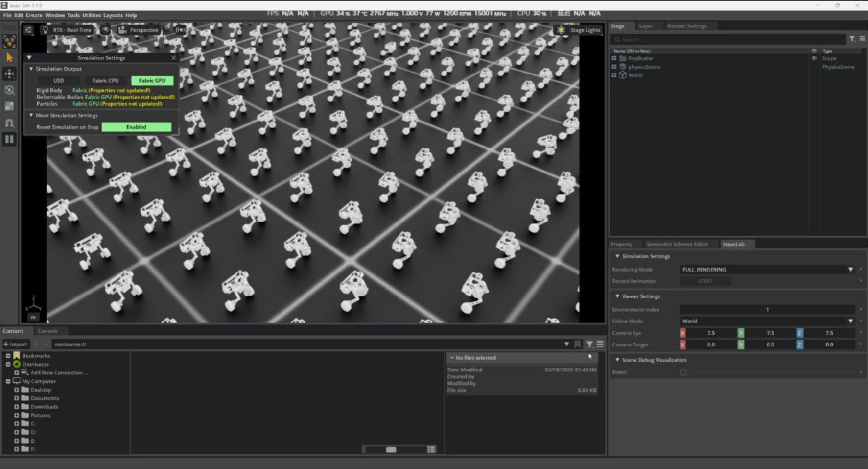Choose the Scale tool

9,106
